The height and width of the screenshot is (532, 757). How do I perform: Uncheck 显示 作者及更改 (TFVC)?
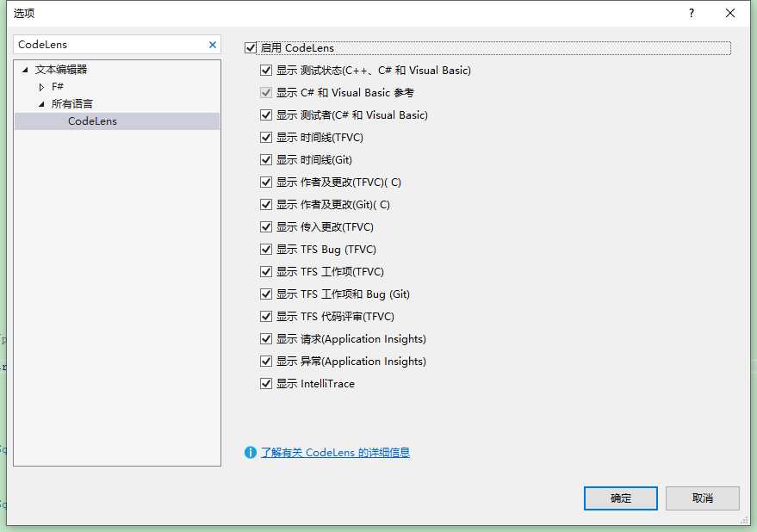[266, 182]
